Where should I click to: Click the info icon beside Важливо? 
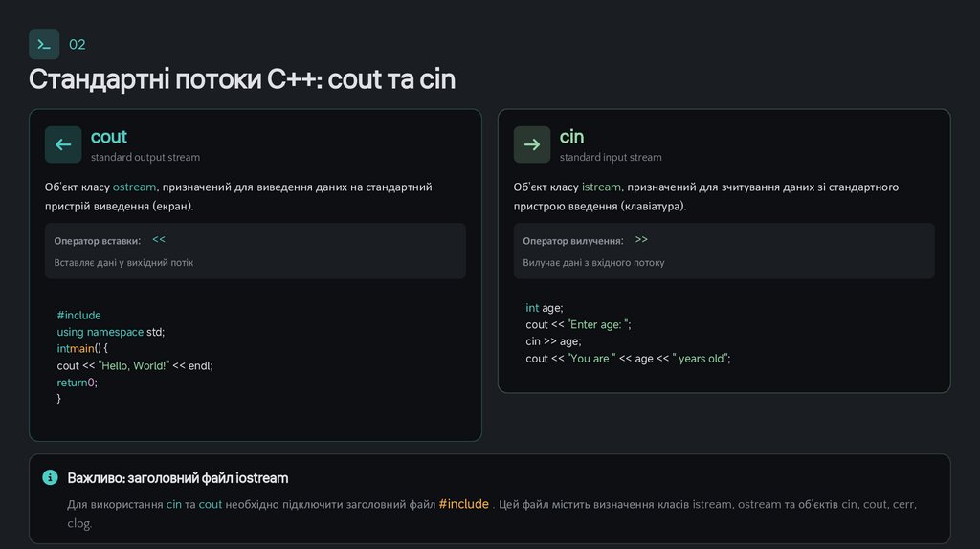click(51, 477)
